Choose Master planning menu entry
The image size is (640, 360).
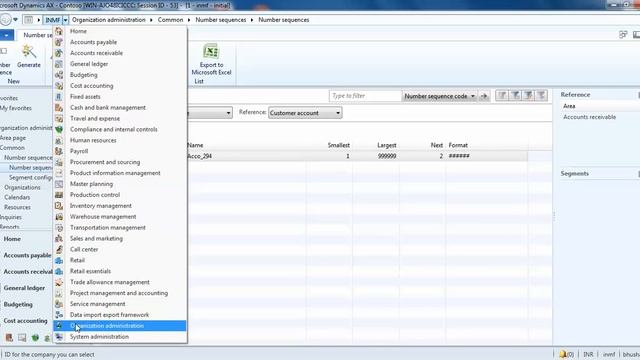coord(91,184)
